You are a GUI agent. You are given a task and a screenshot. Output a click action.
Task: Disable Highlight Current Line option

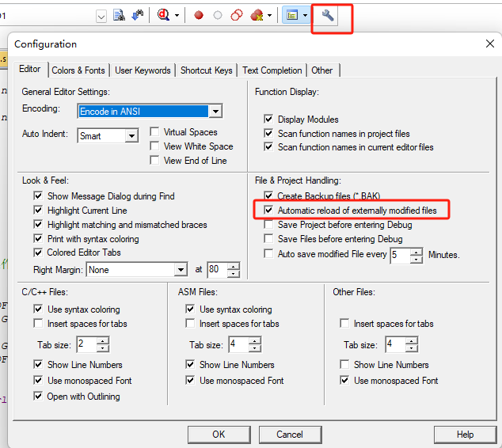coord(39,211)
